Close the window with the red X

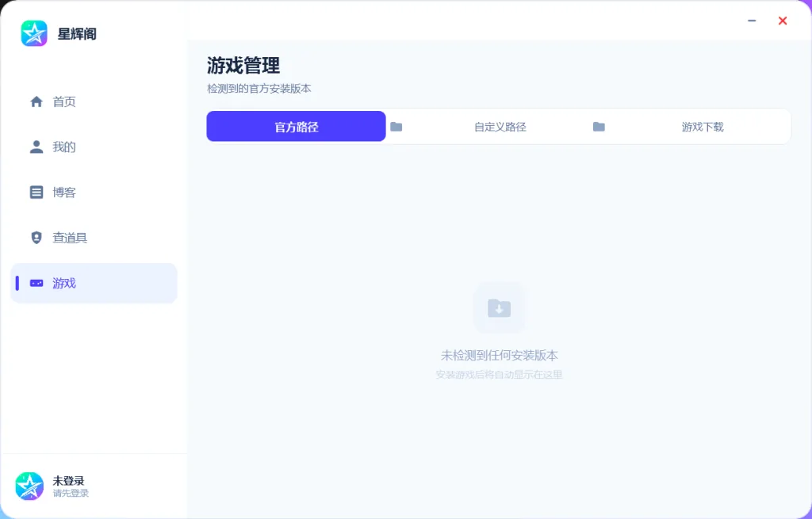pyautogui.click(x=783, y=21)
